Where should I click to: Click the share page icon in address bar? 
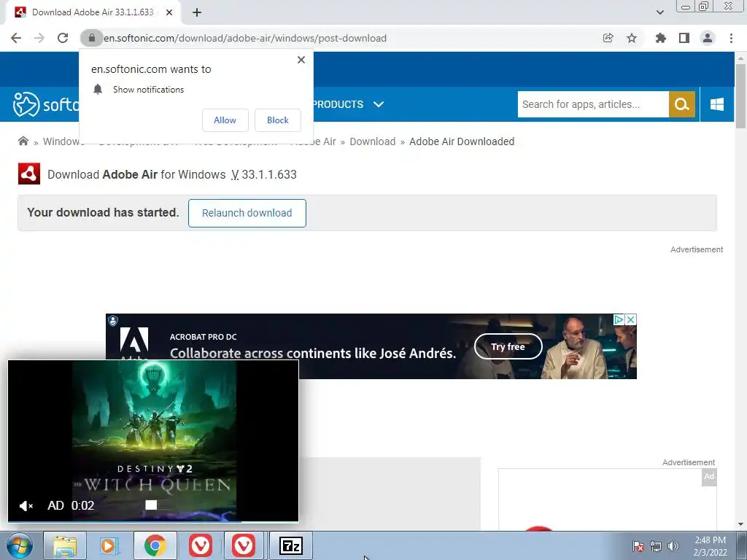point(608,38)
